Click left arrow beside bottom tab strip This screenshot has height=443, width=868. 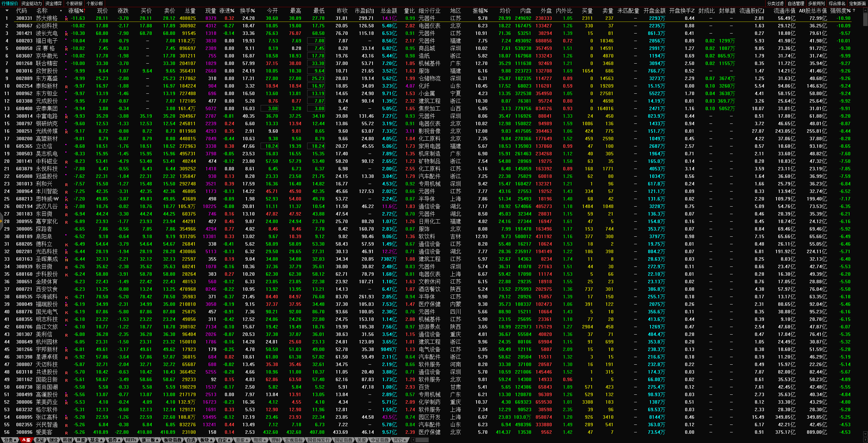(413, 440)
